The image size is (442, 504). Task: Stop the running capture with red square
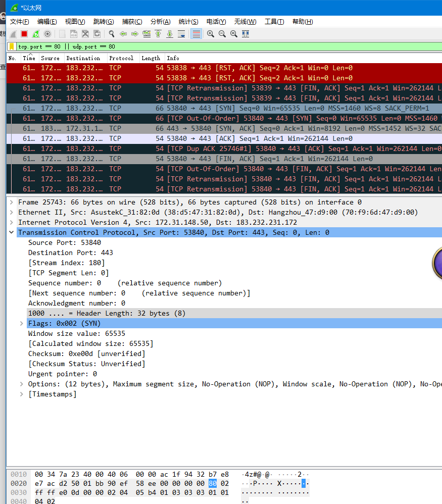click(x=24, y=34)
